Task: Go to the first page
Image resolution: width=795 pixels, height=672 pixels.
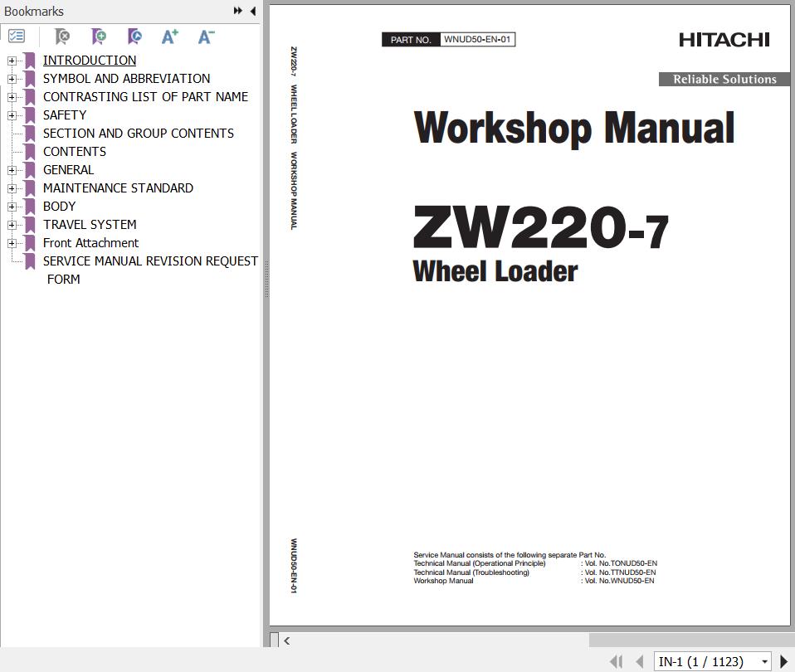Action: (x=616, y=661)
